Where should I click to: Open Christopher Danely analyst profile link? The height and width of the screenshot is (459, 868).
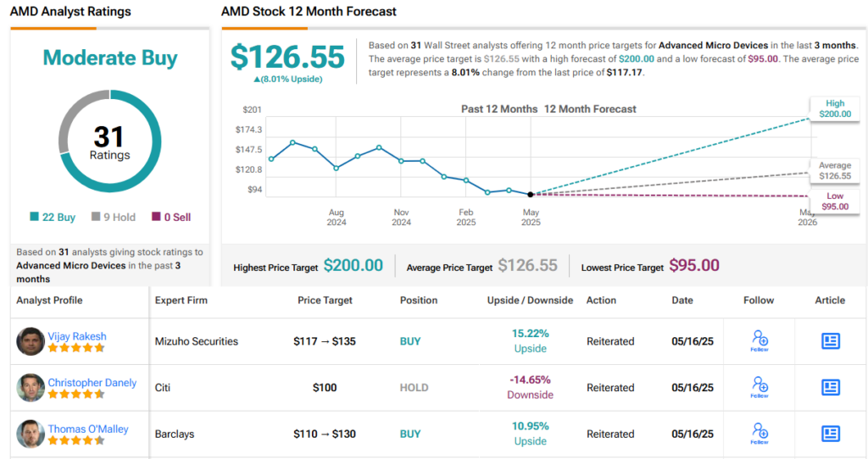click(92, 383)
